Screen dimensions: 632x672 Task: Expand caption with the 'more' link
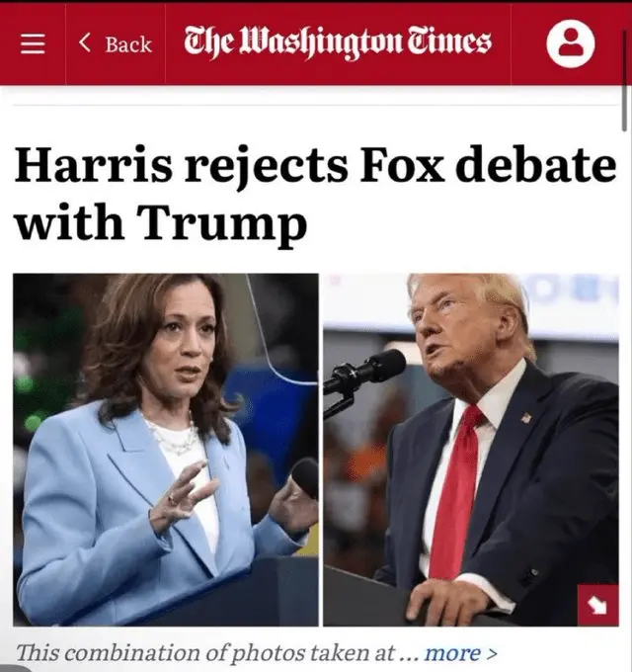pos(452,653)
